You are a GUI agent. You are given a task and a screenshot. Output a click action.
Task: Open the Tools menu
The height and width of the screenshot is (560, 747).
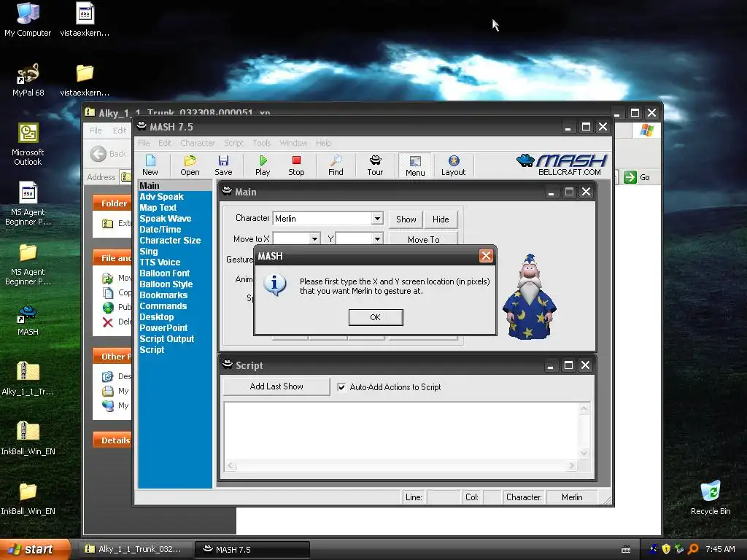[262, 143]
